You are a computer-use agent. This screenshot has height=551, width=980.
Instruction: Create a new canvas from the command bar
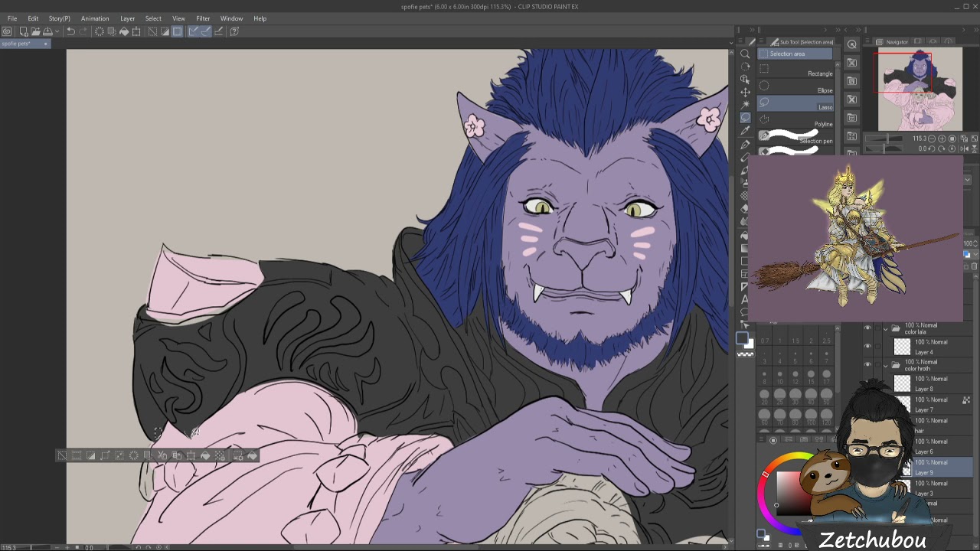click(x=24, y=31)
